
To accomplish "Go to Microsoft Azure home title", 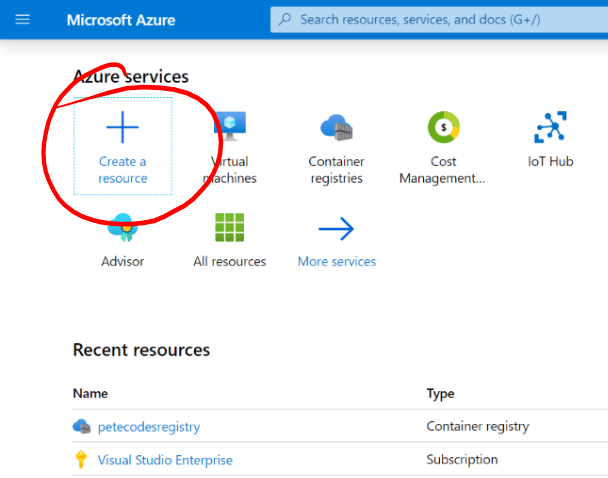I will coord(121,20).
